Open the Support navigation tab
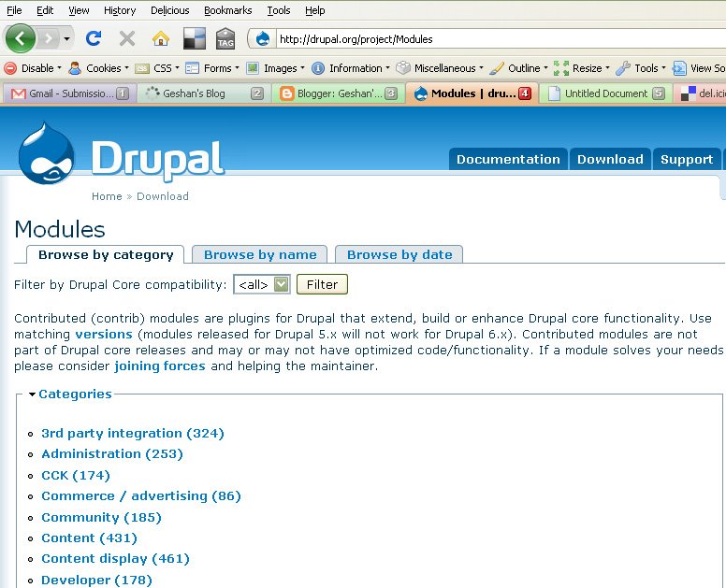 point(687,159)
